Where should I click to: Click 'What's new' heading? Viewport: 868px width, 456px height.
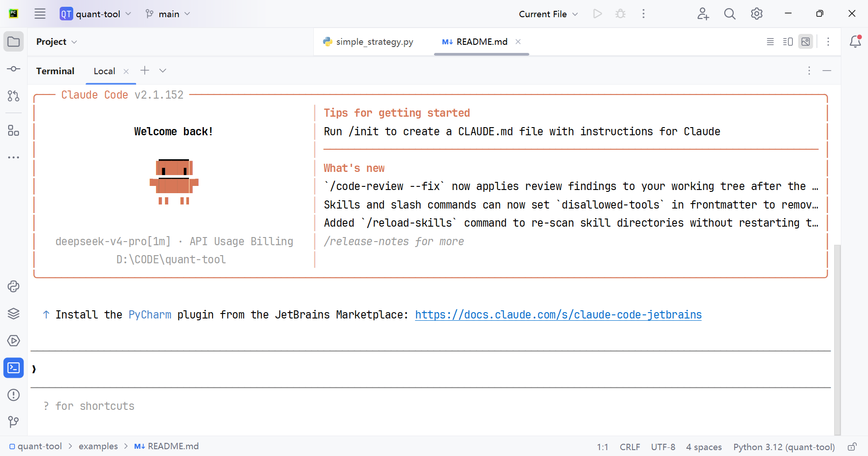354,168
